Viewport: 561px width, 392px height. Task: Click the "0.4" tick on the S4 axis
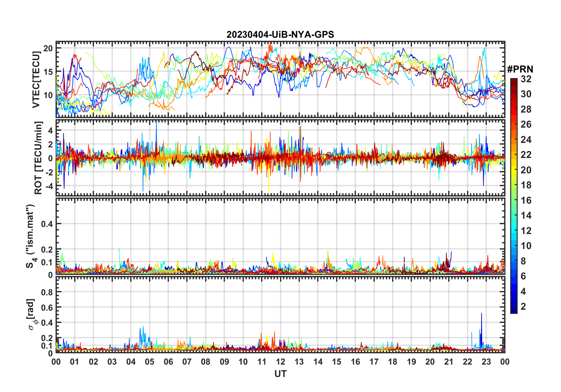point(47,224)
